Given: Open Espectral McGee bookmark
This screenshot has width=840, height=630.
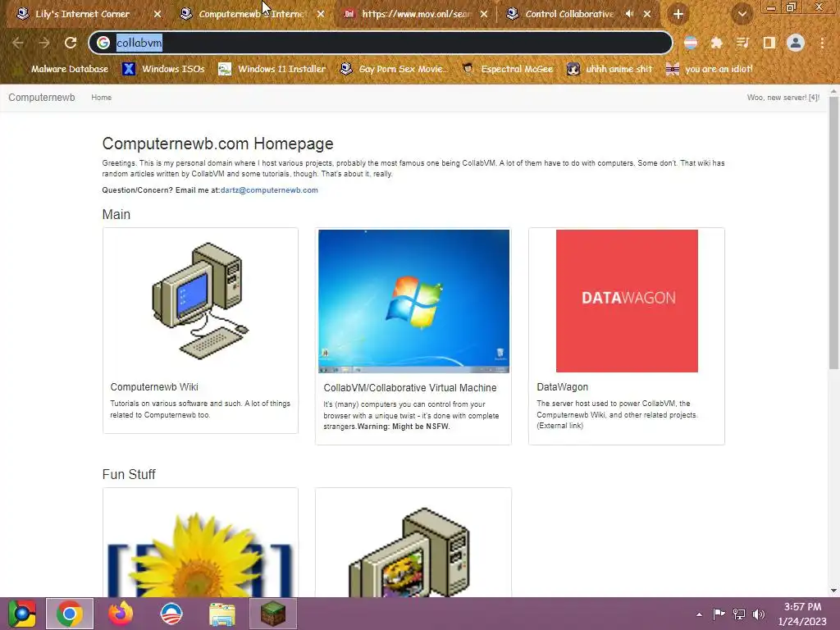Looking at the screenshot, I should pyautogui.click(x=507, y=69).
